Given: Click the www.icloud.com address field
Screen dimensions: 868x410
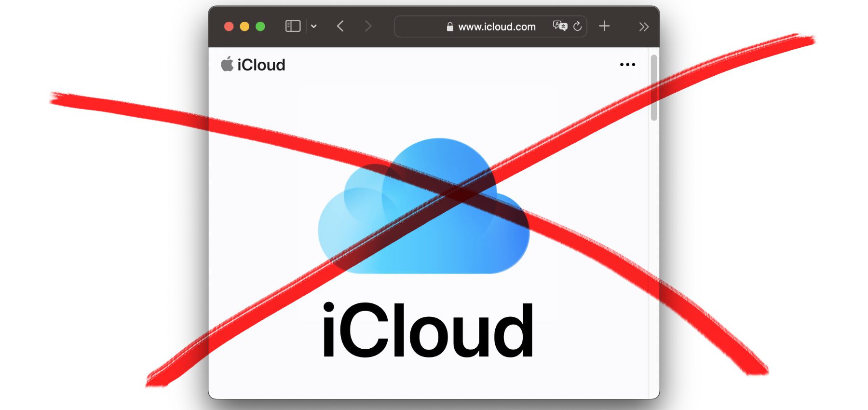Looking at the screenshot, I should tap(490, 27).
